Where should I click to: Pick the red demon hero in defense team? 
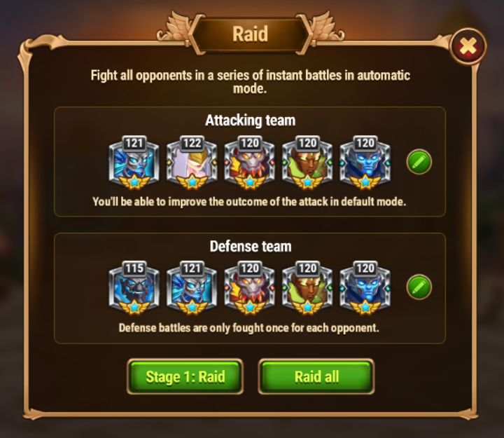coord(250,288)
